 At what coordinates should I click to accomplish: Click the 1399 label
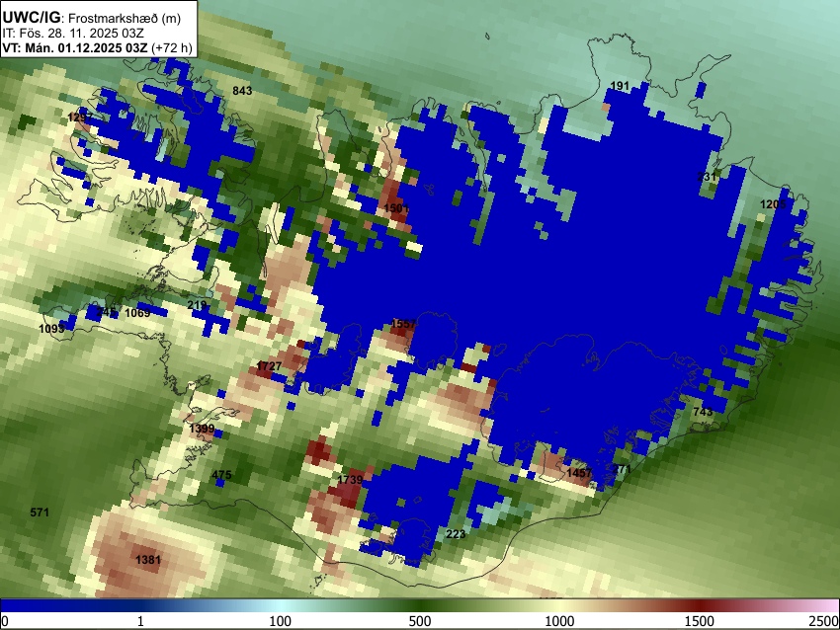tap(202, 429)
